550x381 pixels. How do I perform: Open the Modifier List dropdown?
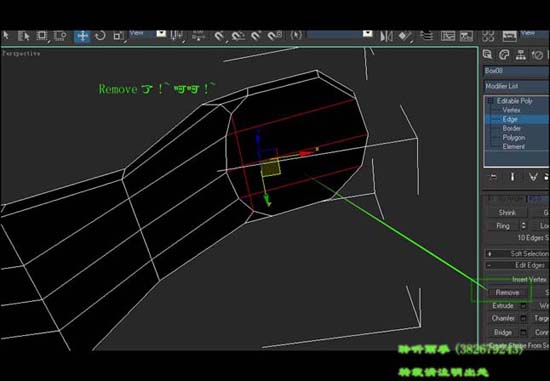click(516, 86)
